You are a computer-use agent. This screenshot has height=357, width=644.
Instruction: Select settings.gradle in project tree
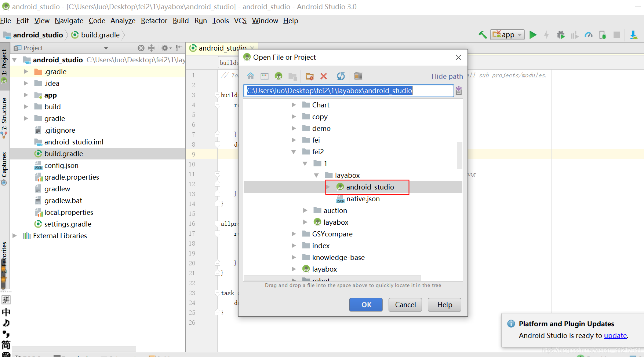[63, 224]
